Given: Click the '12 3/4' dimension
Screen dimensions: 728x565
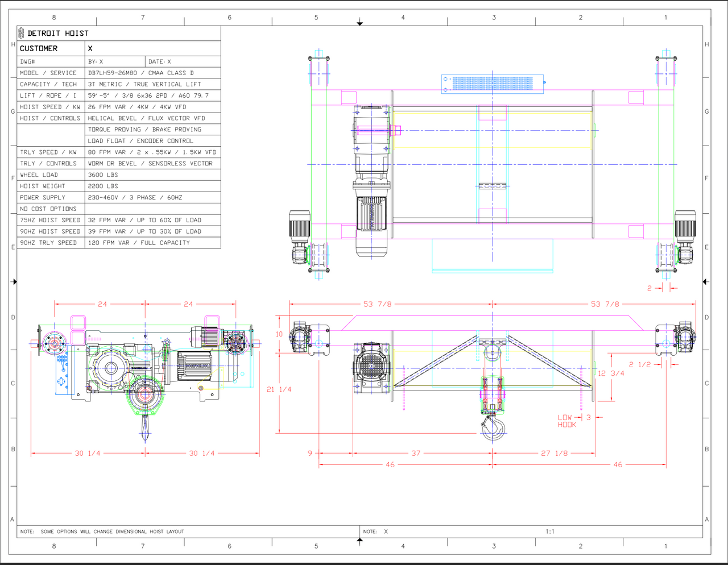Looking at the screenshot, I should coord(611,373).
